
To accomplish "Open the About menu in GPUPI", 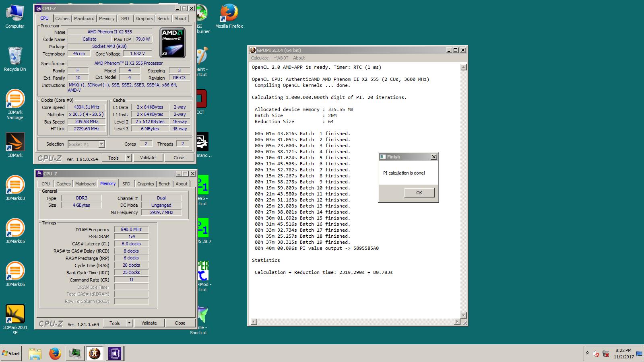I will [x=299, y=58].
